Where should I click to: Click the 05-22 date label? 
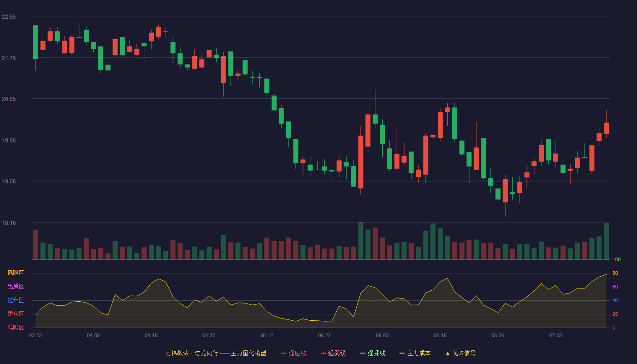[x=324, y=335]
